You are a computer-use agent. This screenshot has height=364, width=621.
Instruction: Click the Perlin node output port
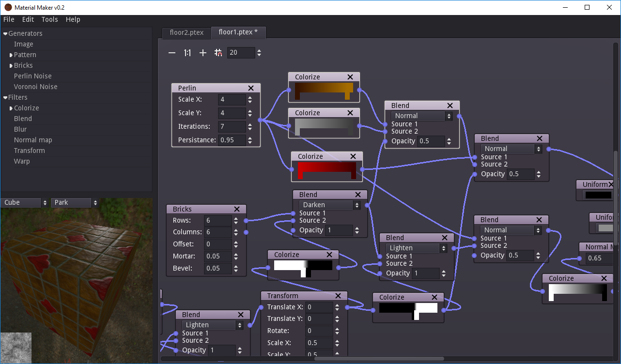pyautogui.click(x=260, y=120)
